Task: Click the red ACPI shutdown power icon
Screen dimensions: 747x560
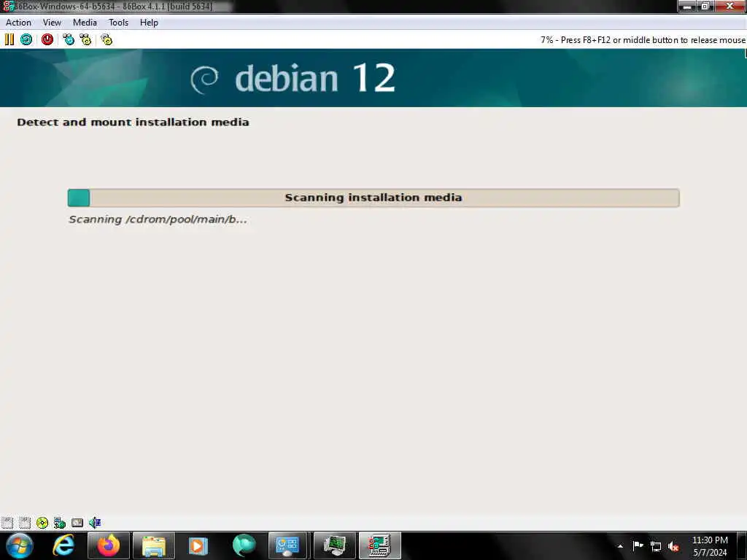Action: point(47,39)
